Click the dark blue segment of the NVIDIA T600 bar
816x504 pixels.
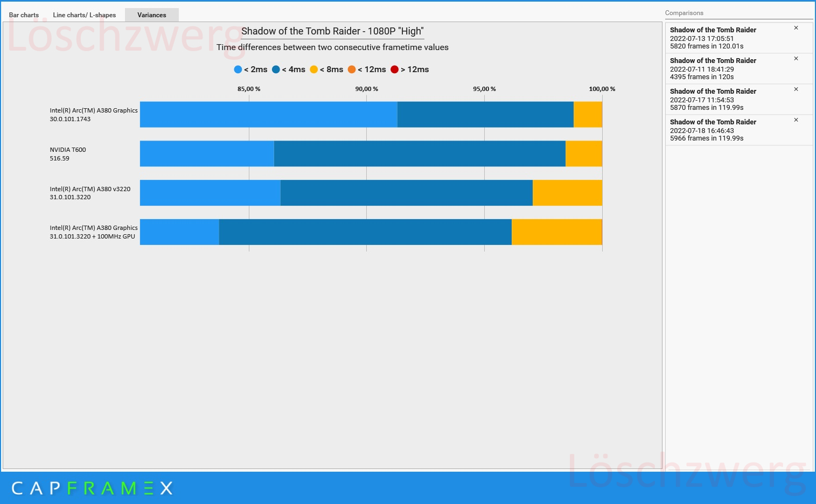pyautogui.click(x=420, y=153)
